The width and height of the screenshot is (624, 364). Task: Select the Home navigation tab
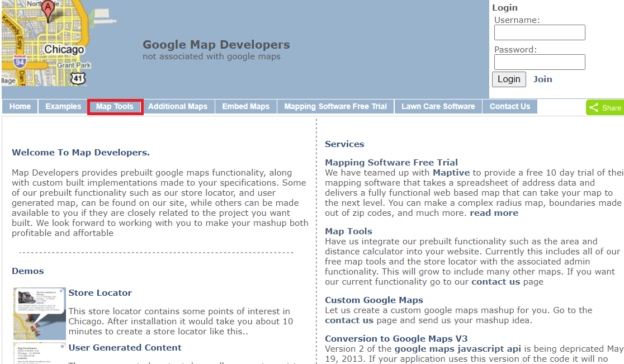[x=20, y=106]
